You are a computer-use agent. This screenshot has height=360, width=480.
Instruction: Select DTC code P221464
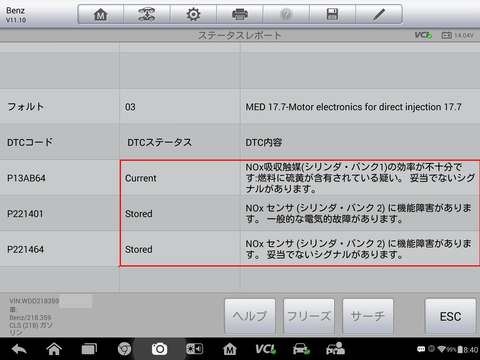click(25, 249)
